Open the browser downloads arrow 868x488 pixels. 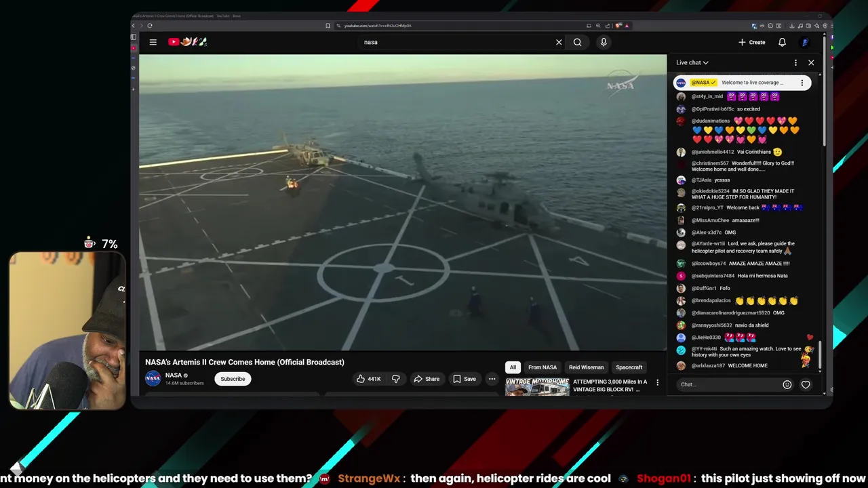click(792, 26)
